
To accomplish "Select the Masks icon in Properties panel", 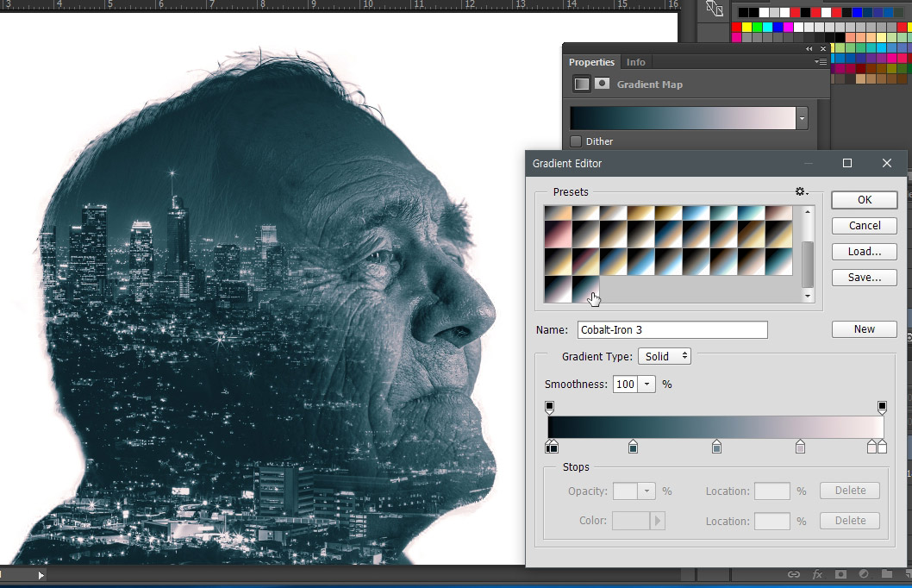I will pyautogui.click(x=602, y=84).
